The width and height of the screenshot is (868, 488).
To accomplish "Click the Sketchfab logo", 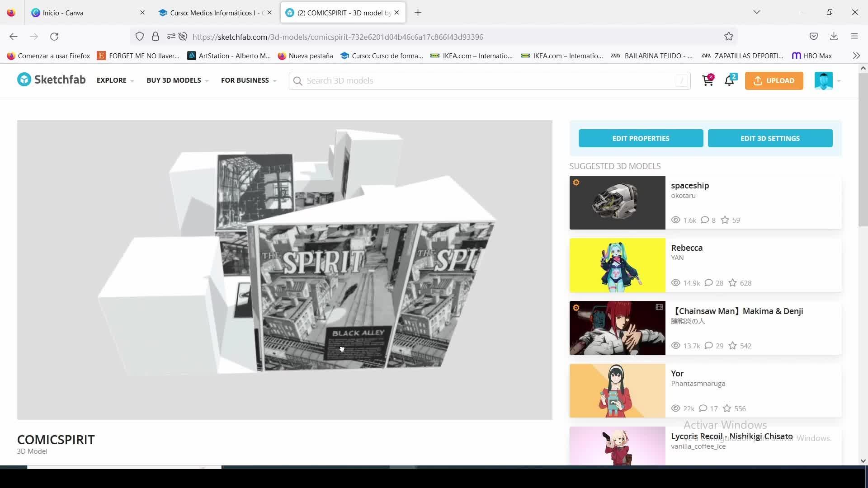I will pyautogui.click(x=51, y=80).
